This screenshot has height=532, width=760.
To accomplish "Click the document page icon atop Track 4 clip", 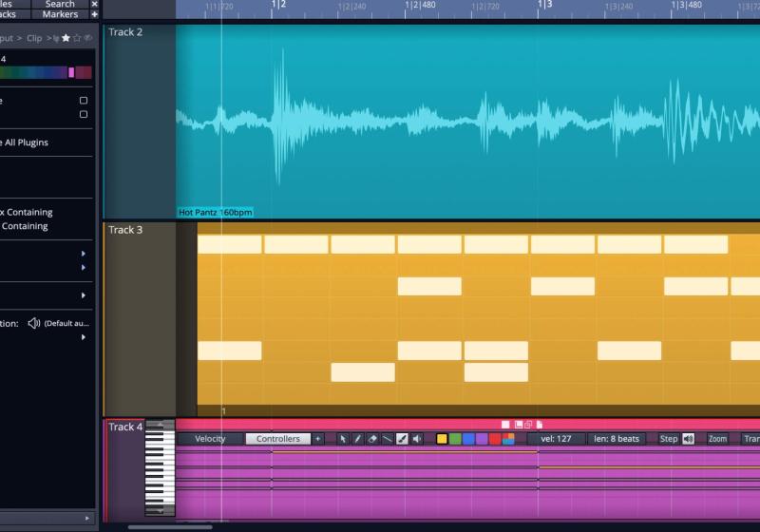I will tap(539, 425).
